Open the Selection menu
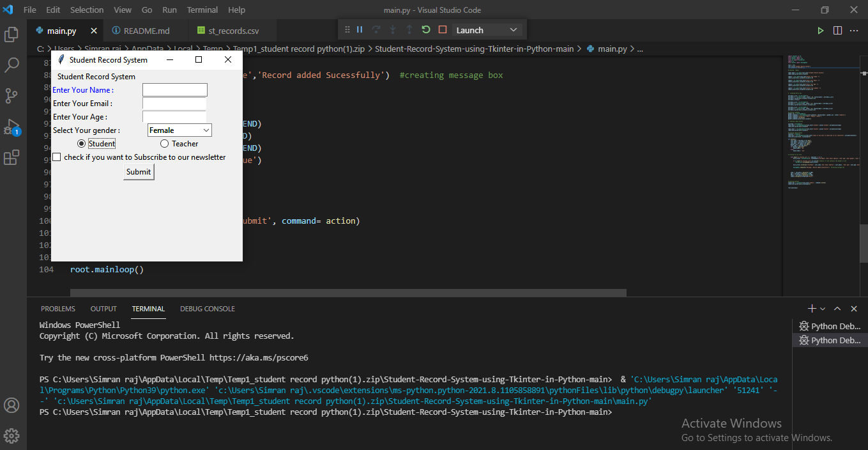Viewport: 868px width, 450px height. (87, 10)
